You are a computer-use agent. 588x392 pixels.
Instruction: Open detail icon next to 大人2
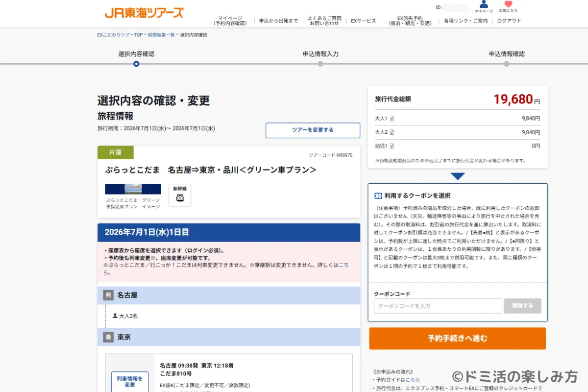[392, 132]
